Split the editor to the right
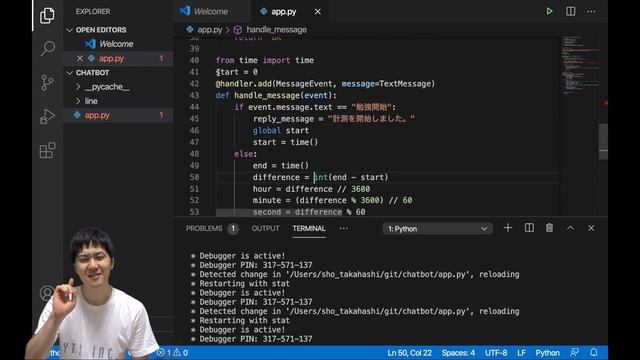 tap(571, 11)
